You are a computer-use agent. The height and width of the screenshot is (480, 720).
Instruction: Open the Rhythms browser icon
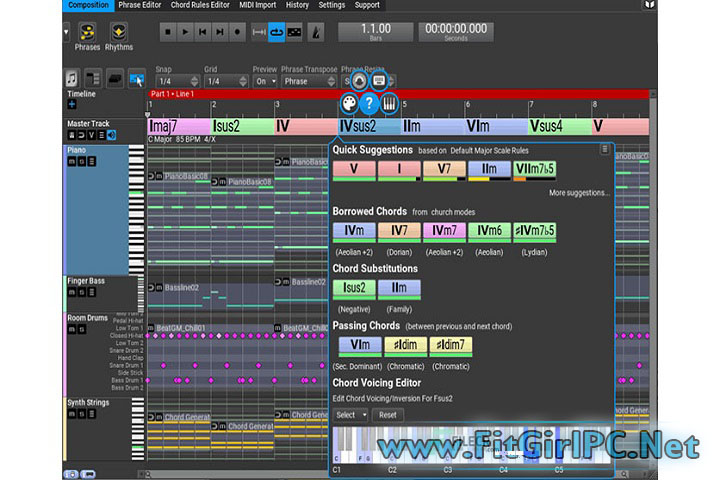[119, 33]
